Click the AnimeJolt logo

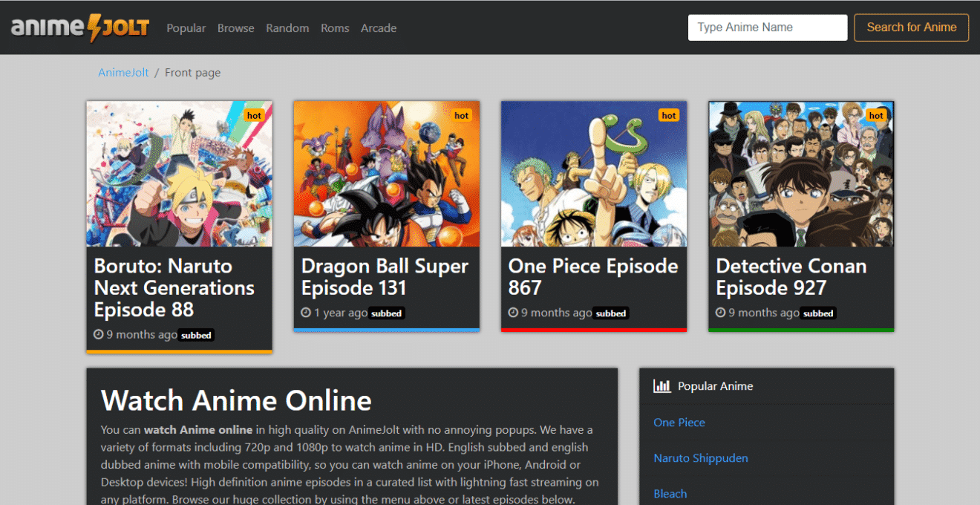(x=80, y=28)
